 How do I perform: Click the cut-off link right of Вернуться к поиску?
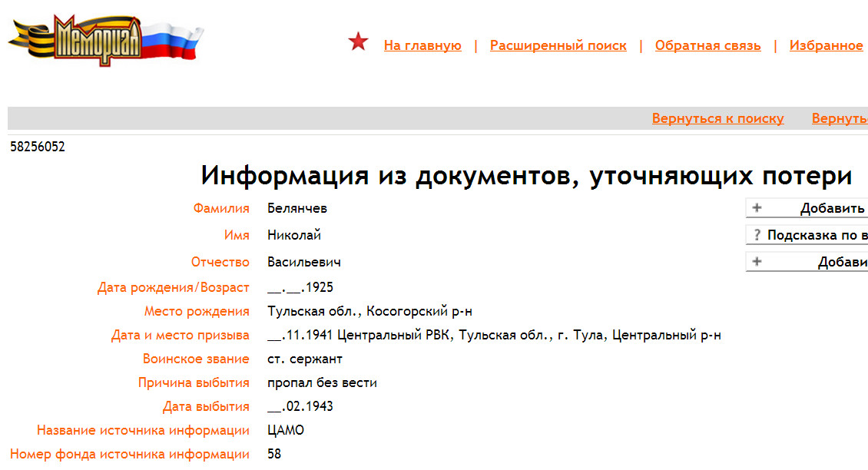point(840,118)
